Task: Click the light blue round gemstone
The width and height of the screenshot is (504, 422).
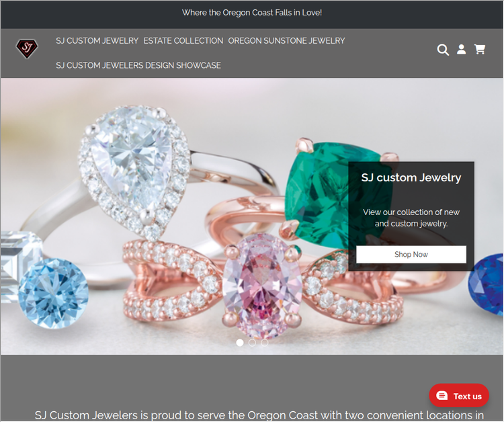Action: coord(53,294)
